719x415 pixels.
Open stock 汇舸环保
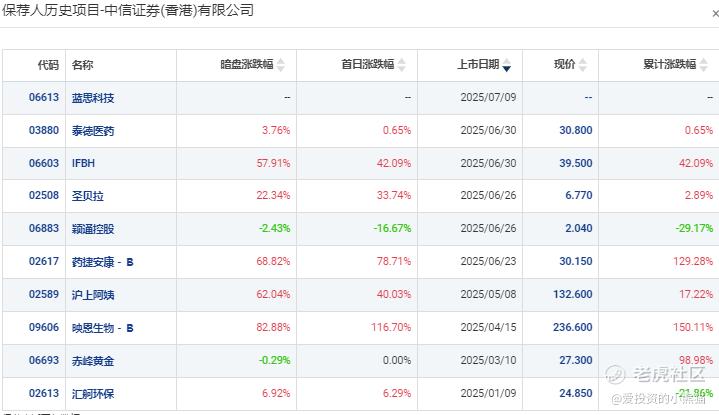tap(93, 394)
